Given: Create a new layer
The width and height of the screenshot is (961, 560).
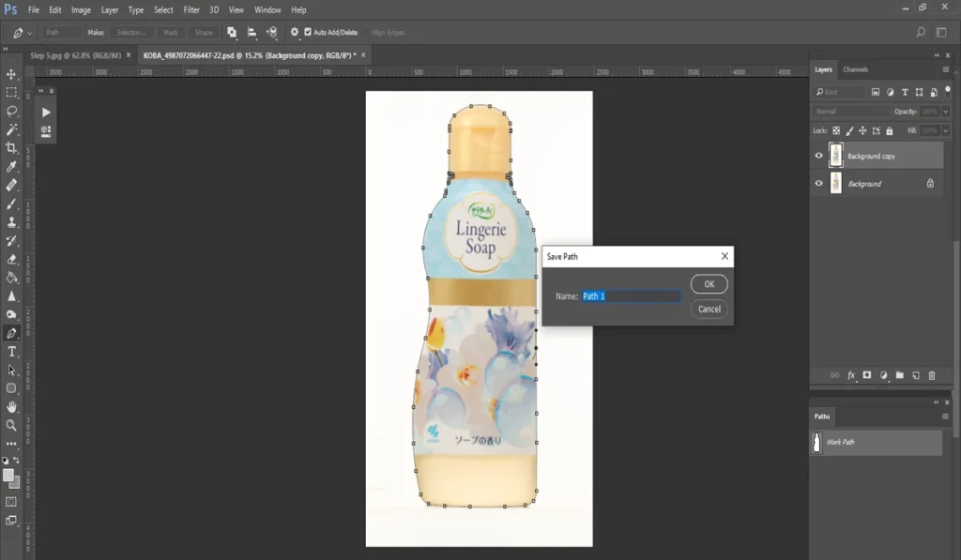Looking at the screenshot, I should pyautogui.click(x=916, y=375).
